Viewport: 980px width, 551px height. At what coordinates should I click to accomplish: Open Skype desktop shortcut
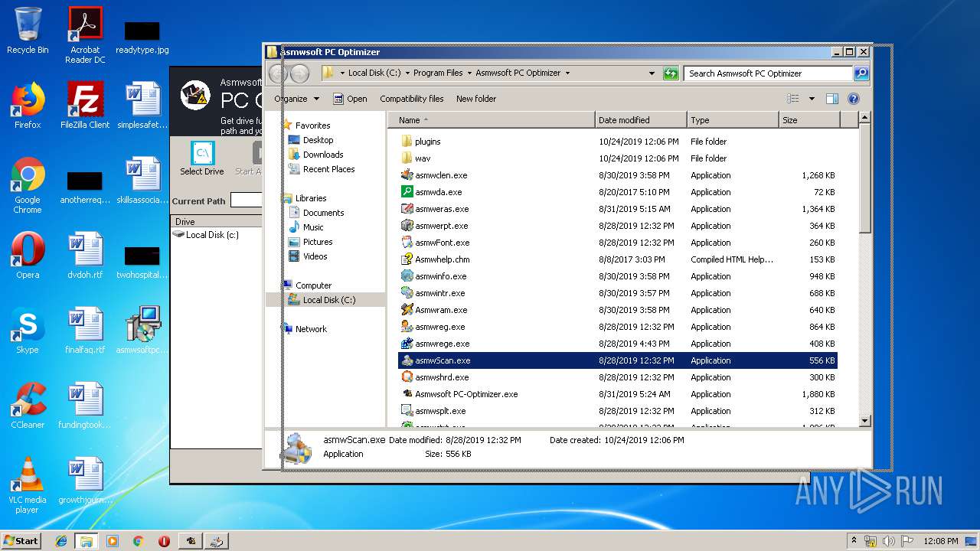tap(28, 331)
